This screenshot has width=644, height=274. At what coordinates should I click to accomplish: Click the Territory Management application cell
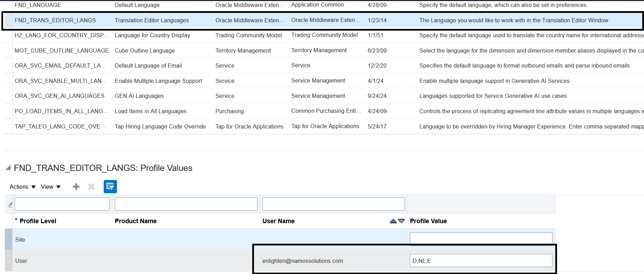(x=243, y=50)
